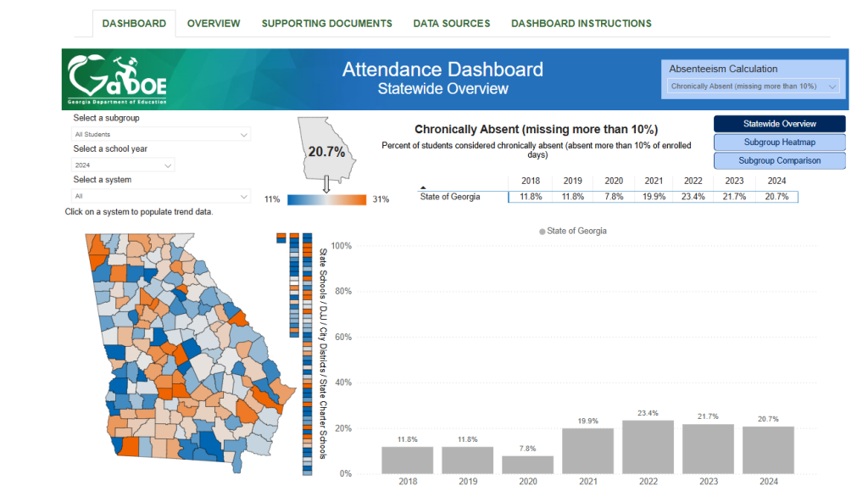Image resolution: width=868 pixels, height=497 pixels.
Task: Open the Supporting Documents tab
Action: point(326,24)
